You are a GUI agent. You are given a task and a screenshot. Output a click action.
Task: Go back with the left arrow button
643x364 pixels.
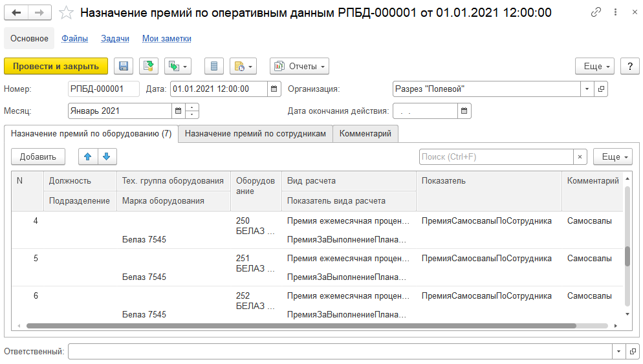[x=16, y=13]
